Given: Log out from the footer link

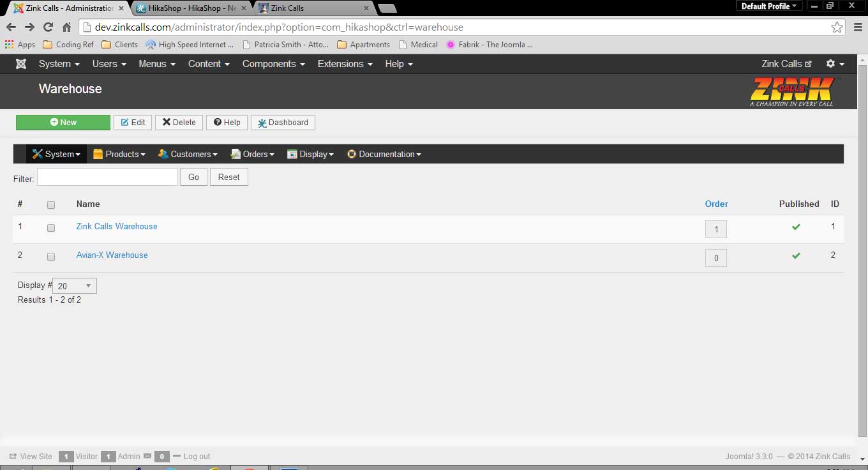Looking at the screenshot, I should point(191,456).
